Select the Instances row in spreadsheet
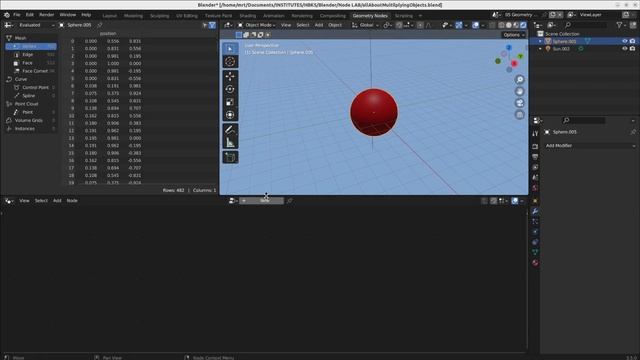Image resolution: width=640 pixels, height=360 pixels. click(x=31, y=129)
